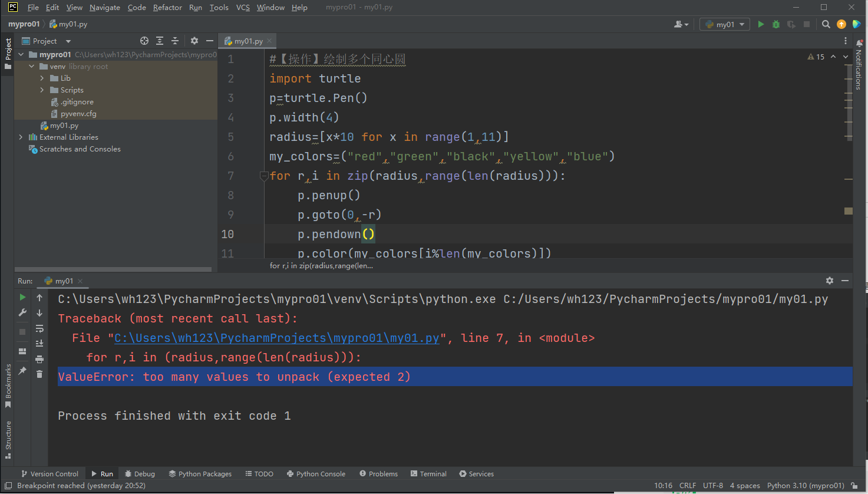Toggle soft-wrap in Run console
868x494 pixels.
pos(39,328)
